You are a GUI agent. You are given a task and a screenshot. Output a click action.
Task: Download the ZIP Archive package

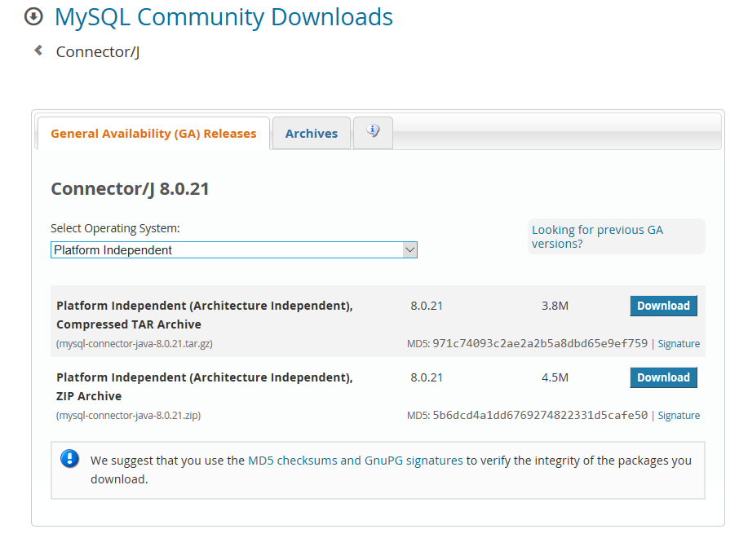(663, 377)
